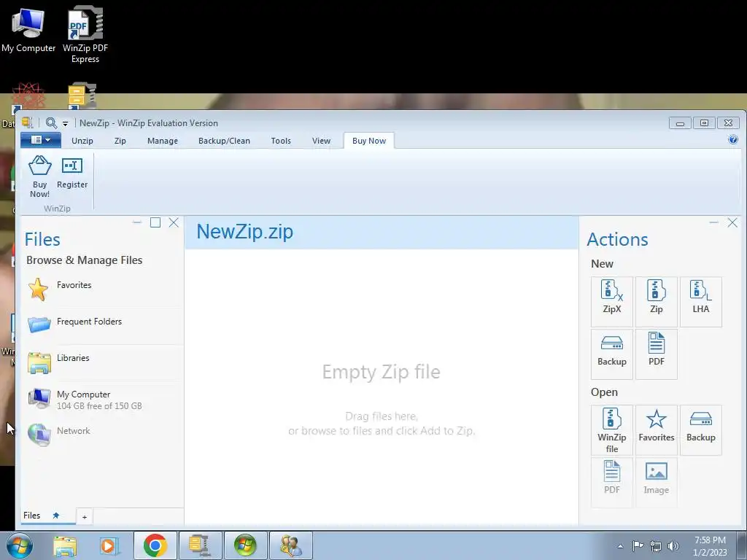Image resolution: width=747 pixels, height=560 pixels.
Task: Click the WinZip icon in title bar
Action: (x=27, y=122)
